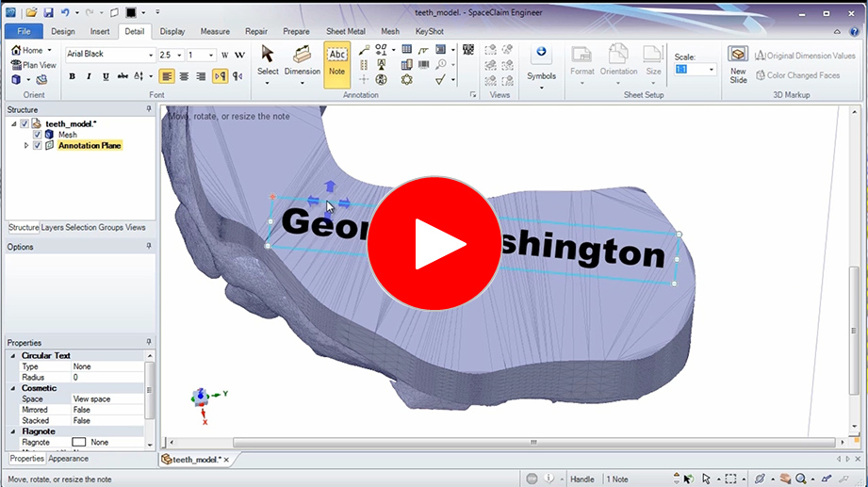This screenshot has height=487, width=868.
Task: Insert a bolt circle annotation
Action: point(407,80)
